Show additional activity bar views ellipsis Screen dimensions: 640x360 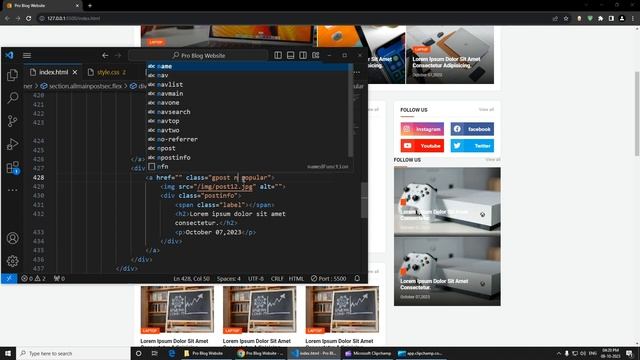(x=12, y=190)
